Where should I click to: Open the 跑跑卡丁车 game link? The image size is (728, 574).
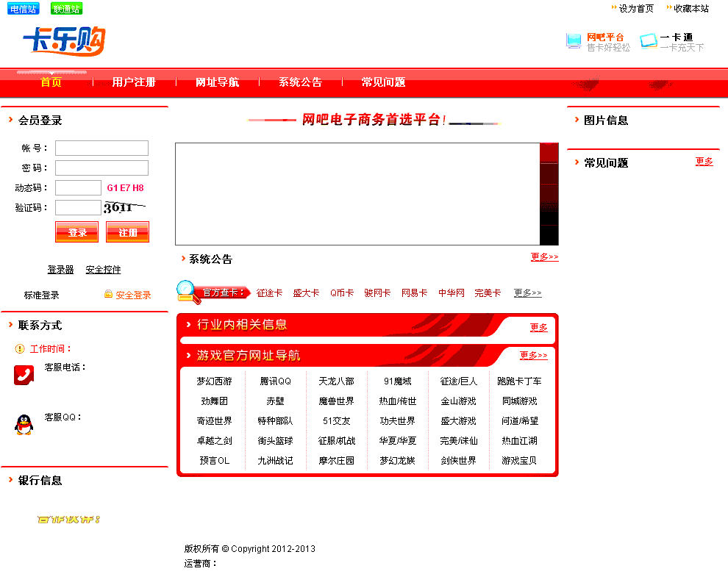coord(519,381)
